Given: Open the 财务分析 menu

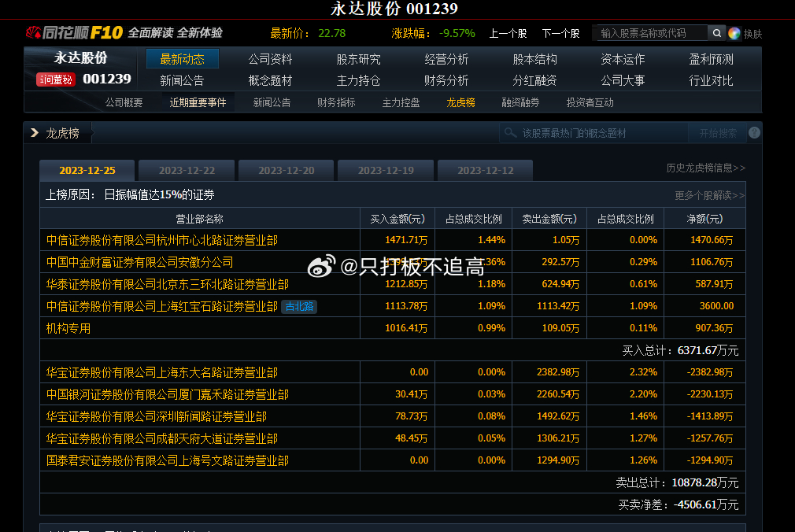Looking at the screenshot, I should click(446, 80).
